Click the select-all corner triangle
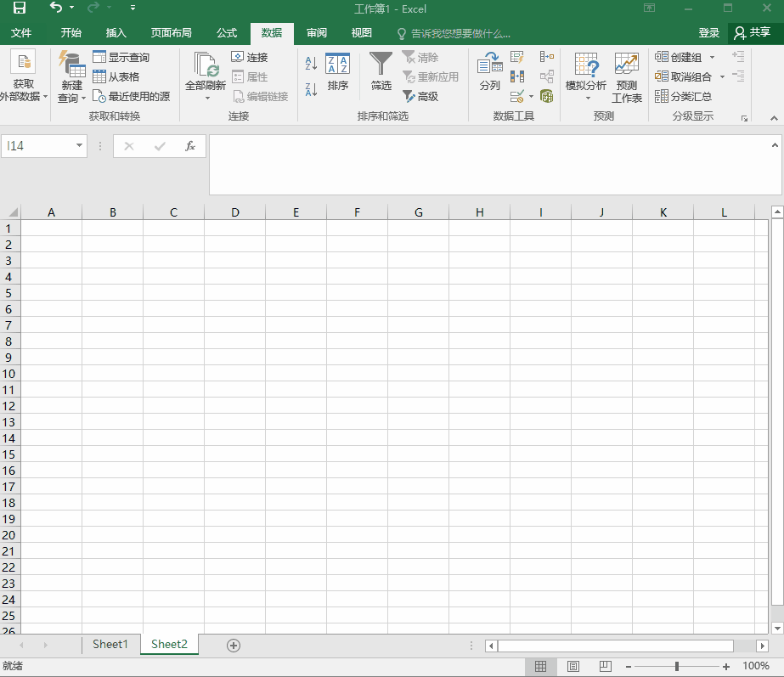Image resolution: width=784 pixels, height=677 pixels. tap(12, 212)
